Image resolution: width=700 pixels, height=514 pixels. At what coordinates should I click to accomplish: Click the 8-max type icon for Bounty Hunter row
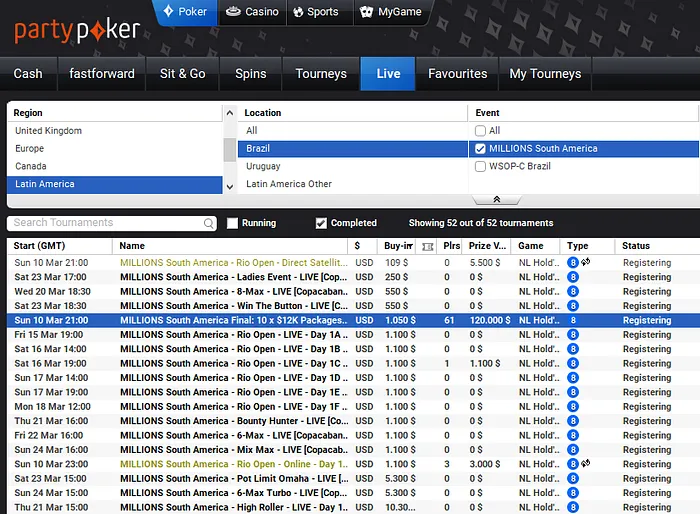(573, 421)
